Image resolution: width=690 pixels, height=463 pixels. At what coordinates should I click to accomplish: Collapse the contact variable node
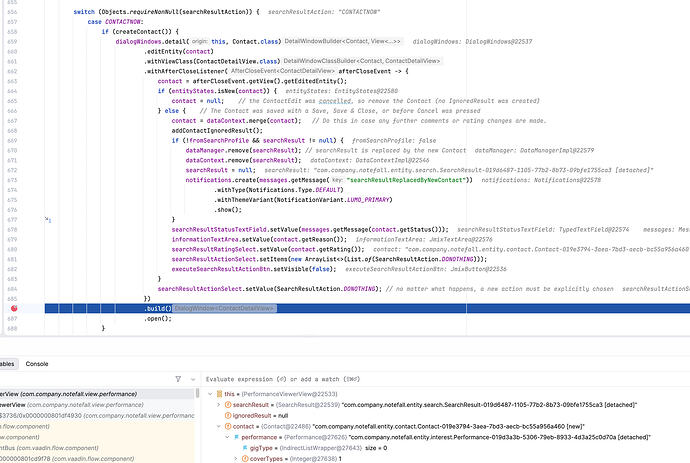pos(219,426)
